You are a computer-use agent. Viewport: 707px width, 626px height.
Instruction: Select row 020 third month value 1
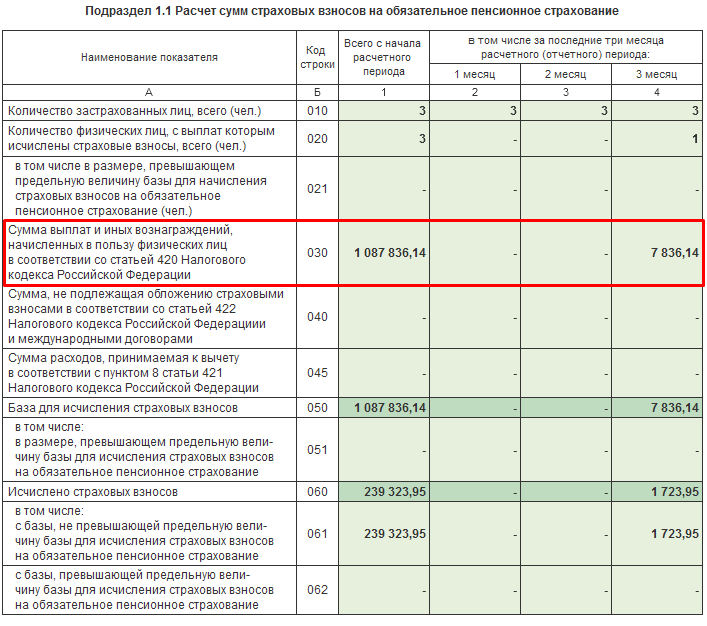click(656, 138)
